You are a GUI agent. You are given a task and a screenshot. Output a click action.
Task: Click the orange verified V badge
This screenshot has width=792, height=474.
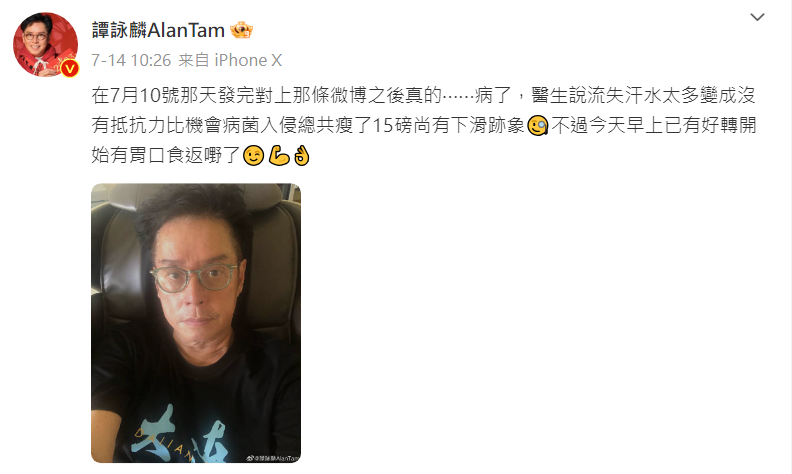coord(70,68)
